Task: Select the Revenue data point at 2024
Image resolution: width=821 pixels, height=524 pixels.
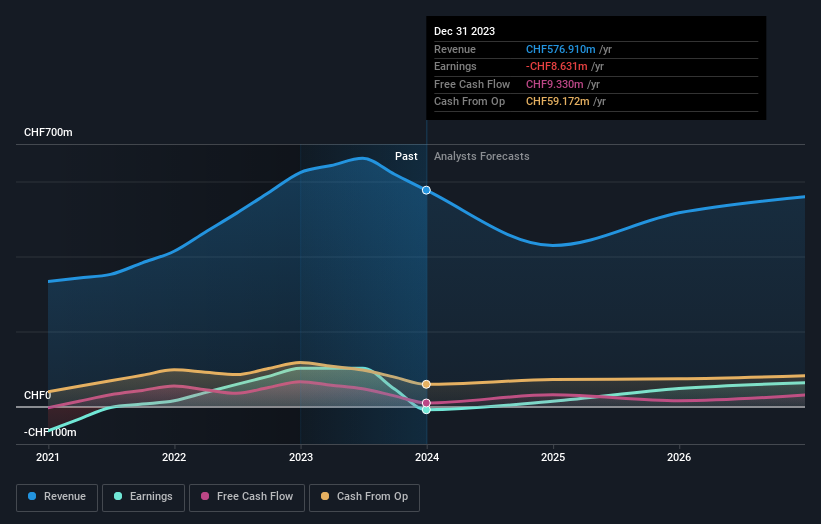Action: [426, 190]
